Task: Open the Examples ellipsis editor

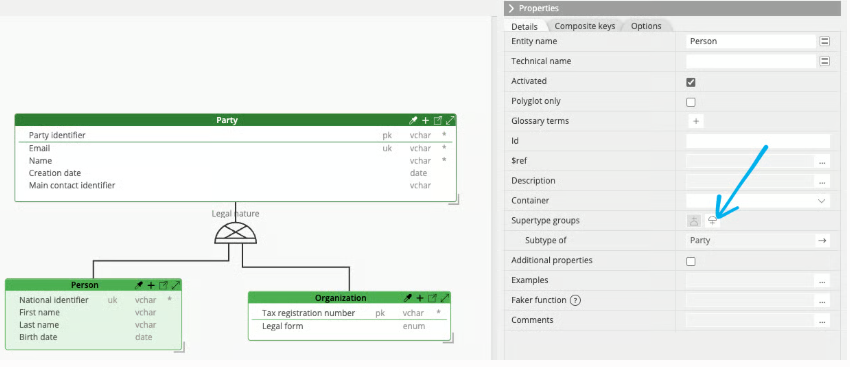Action: point(822,280)
